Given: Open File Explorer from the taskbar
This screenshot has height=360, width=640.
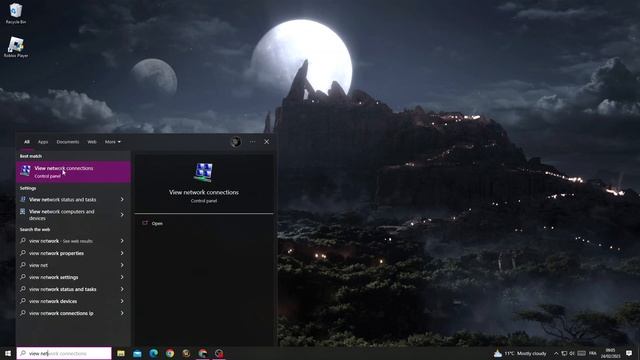Looking at the screenshot, I should coord(121,353).
